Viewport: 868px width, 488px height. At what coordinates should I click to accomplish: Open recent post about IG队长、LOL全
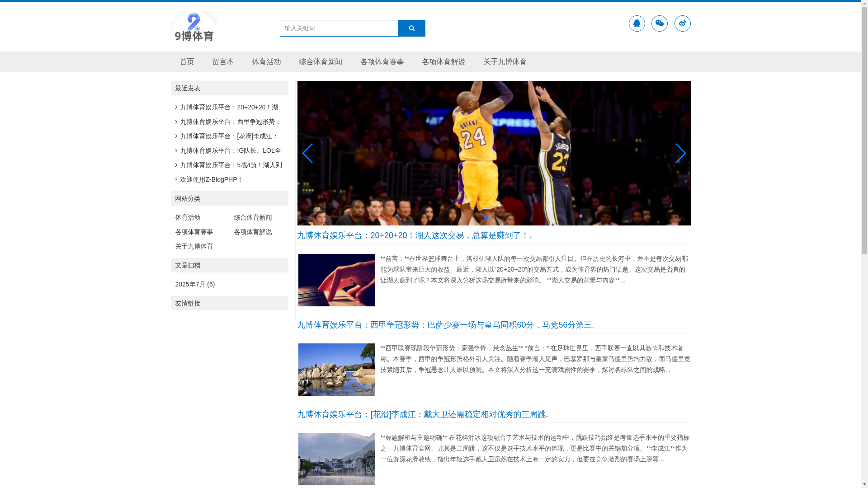[x=230, y=150]
